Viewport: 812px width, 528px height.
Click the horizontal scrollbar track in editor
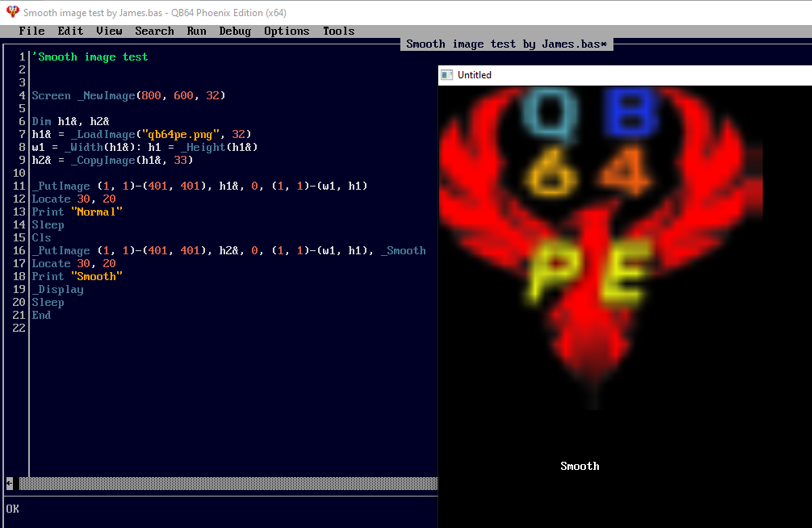tap(228, 484)
